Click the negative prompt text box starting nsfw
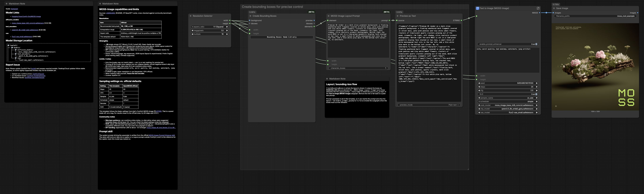The image size is (644, 194). 508,60
